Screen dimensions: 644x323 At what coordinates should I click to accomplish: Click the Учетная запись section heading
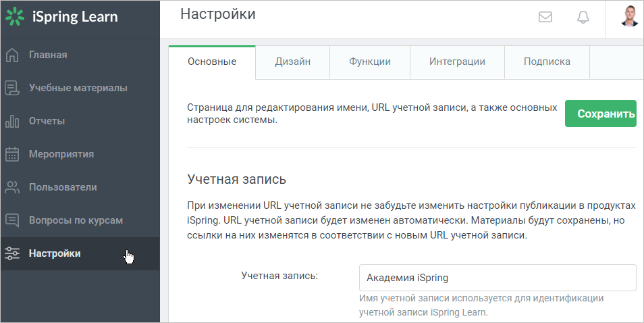[236, 180]
